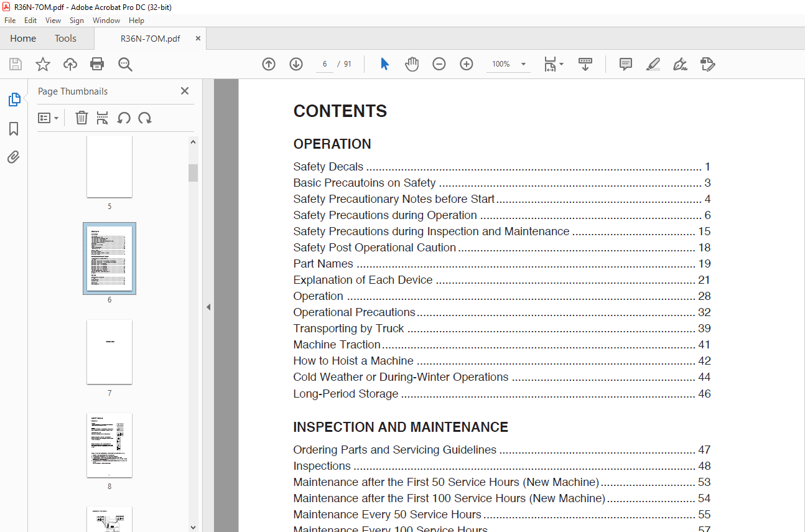805x532 pixels.
Task: Open Page Thumbnails sidebar icon
Action: [14, 100]
